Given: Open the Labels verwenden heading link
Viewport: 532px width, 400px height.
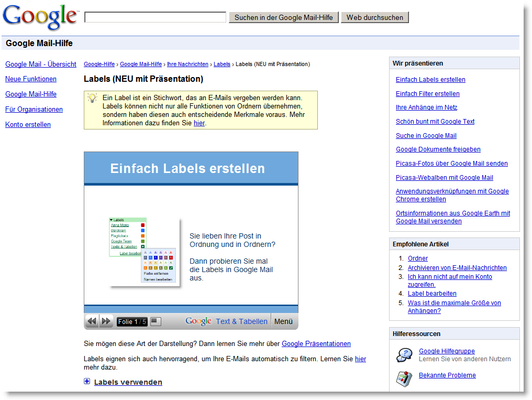Looking at the screenshot, I should tap(128, 382).
